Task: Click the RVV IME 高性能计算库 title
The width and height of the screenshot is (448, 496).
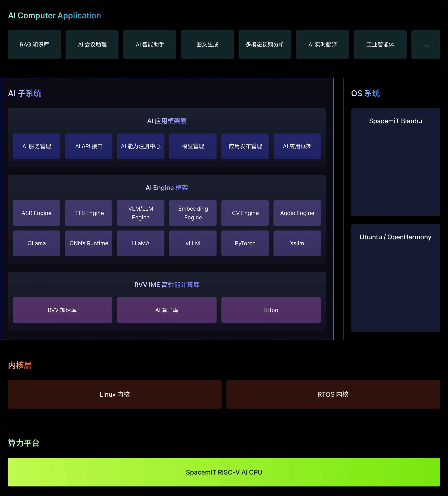Action: (x=167, y=285)
